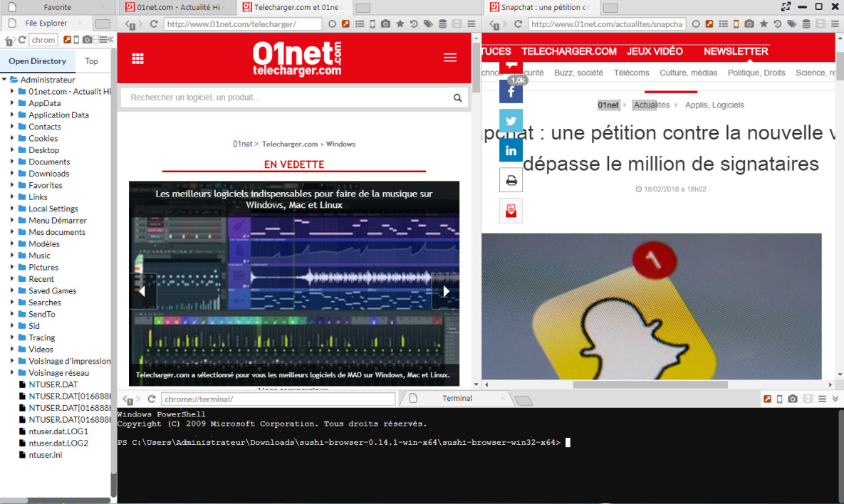Screen dimensions: 844x504
Task: Expand the Downloads folder in tree
Action: pos(12,174)
